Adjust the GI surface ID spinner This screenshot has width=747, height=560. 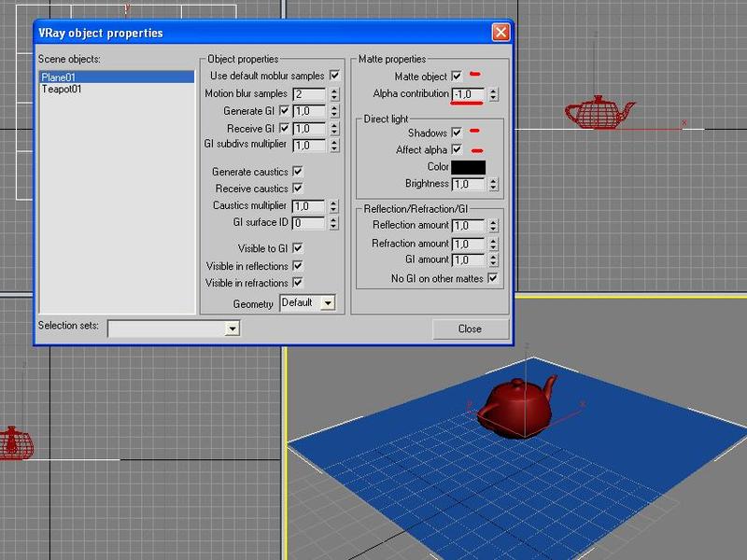coord(333,223)
